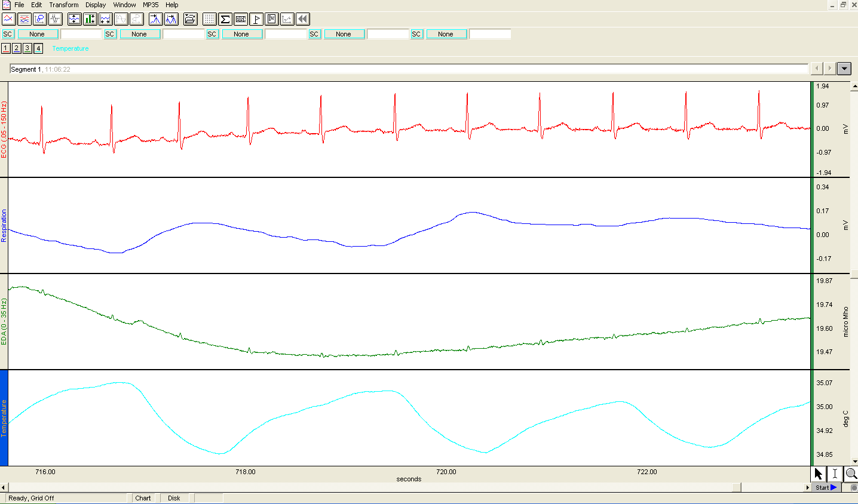Image resolution: width=858 pixels, height=504 pixels.
Task: Click the find next peak icon
Action: (171, 19)
